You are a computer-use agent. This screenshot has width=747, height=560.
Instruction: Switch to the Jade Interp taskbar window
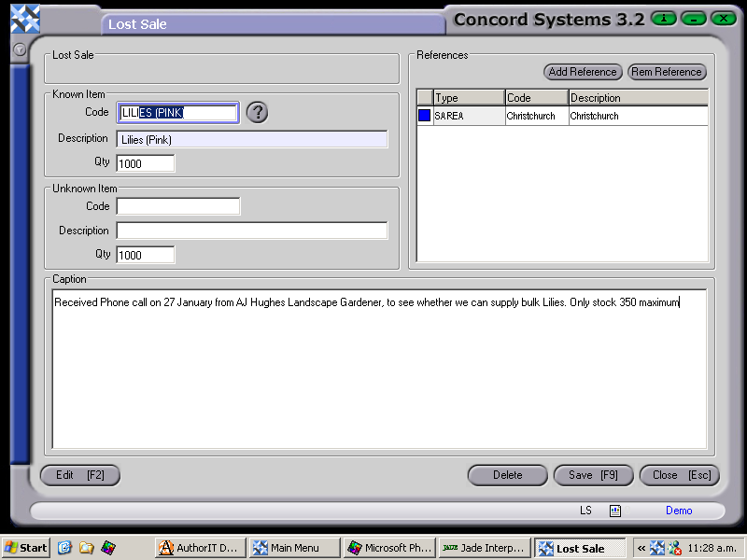pyautogui.click(x=484, y=548)
